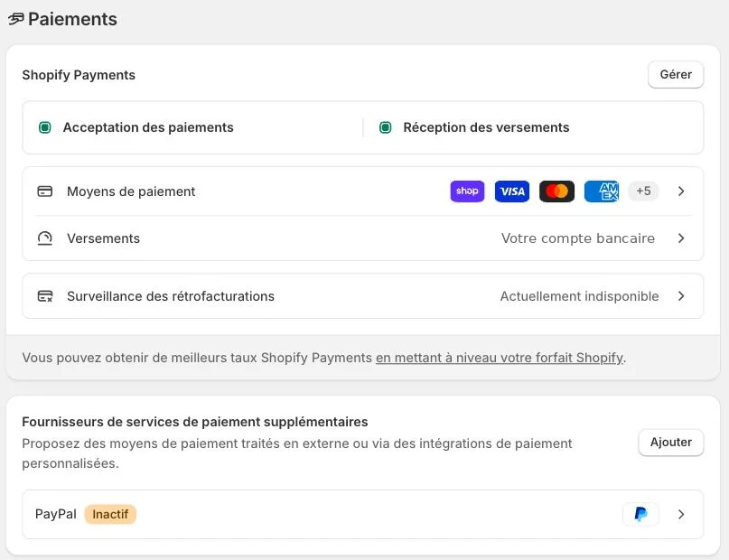Click the Inactif badge next to PayPal
This screenshot has height=560, width=729.
110,514
